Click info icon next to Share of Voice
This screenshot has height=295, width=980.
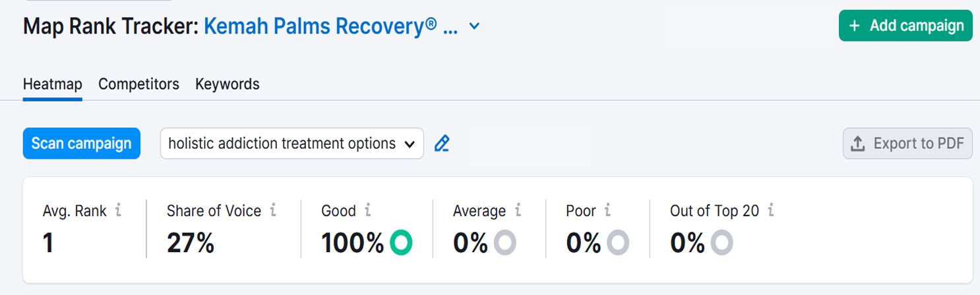pos(273,211)
